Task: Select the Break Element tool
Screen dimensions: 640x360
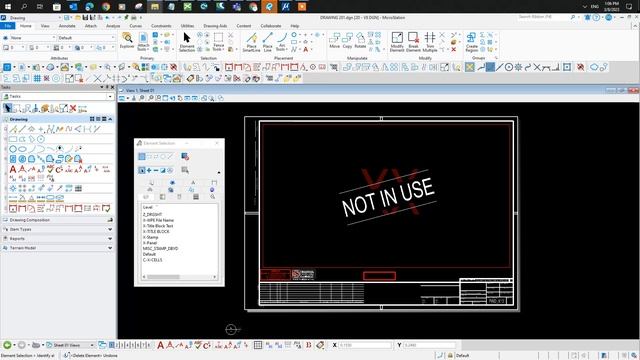Action: [x=413, y=42]
